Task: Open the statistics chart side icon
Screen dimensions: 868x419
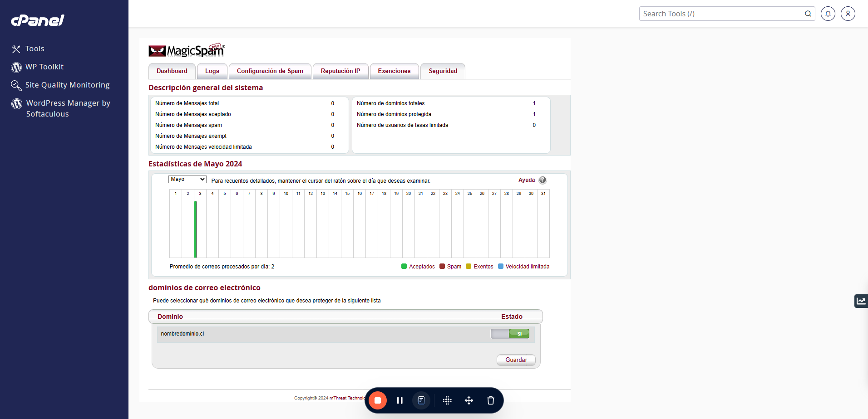Action: click(861, 301)
